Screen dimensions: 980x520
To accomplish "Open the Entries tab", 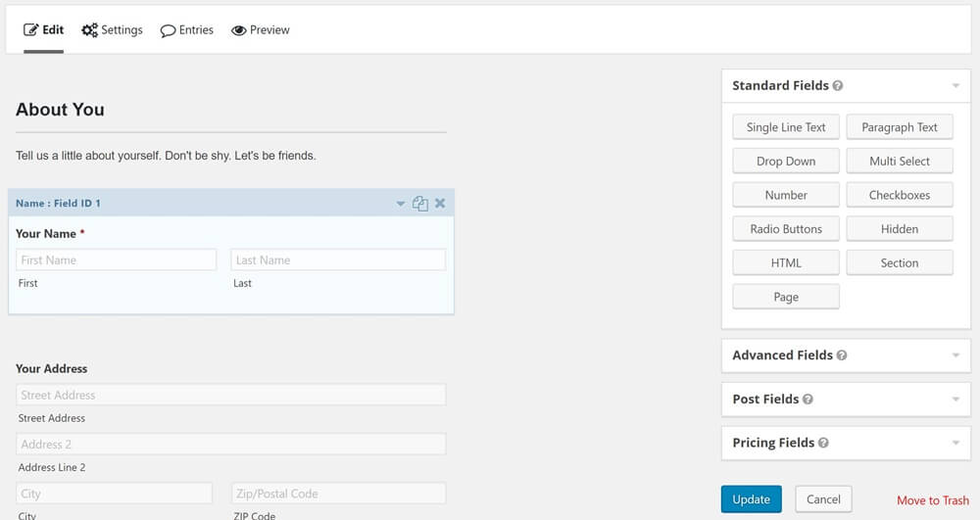I will [x=187, y=30].
